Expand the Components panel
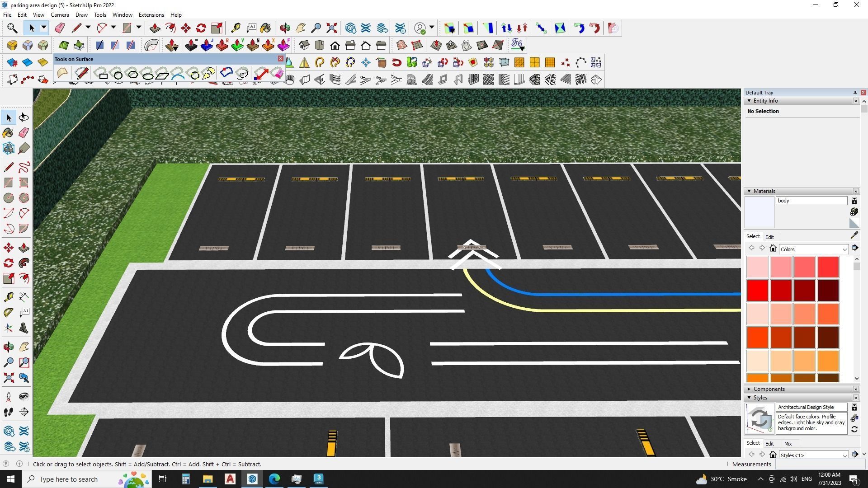The image size is (868, 488). (749, 389)
